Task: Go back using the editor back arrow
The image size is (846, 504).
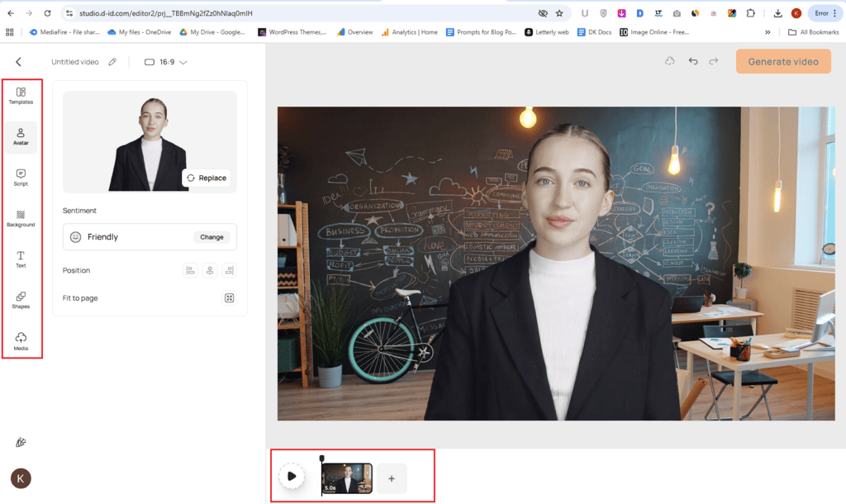Action: 18,62
